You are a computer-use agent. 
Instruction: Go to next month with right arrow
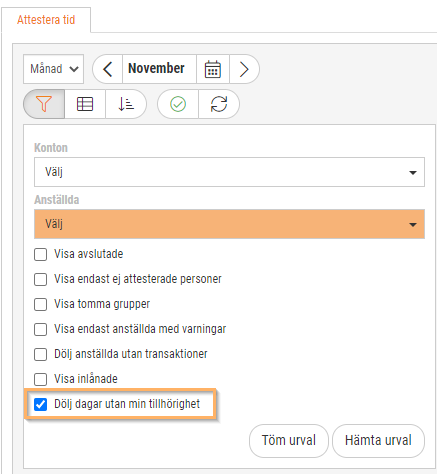coord(244,69)
